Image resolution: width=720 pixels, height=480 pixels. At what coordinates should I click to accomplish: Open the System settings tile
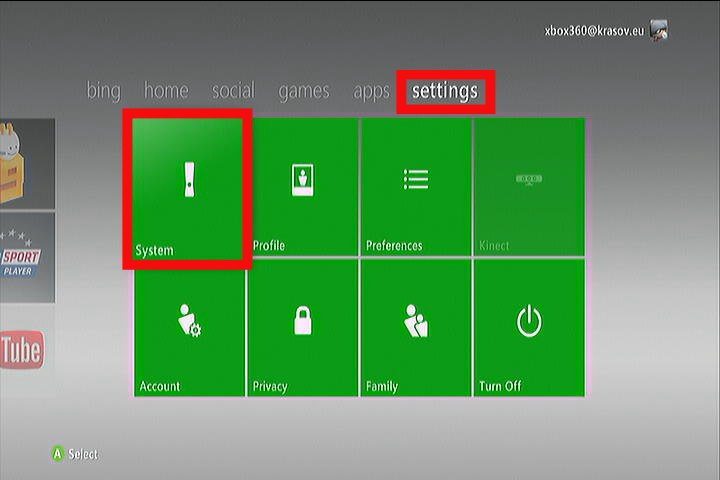[187, 189]
